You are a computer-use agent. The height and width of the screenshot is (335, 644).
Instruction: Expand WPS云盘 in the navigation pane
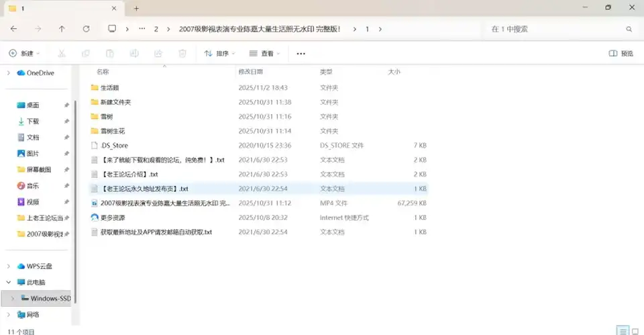click(x=9, y=266)
